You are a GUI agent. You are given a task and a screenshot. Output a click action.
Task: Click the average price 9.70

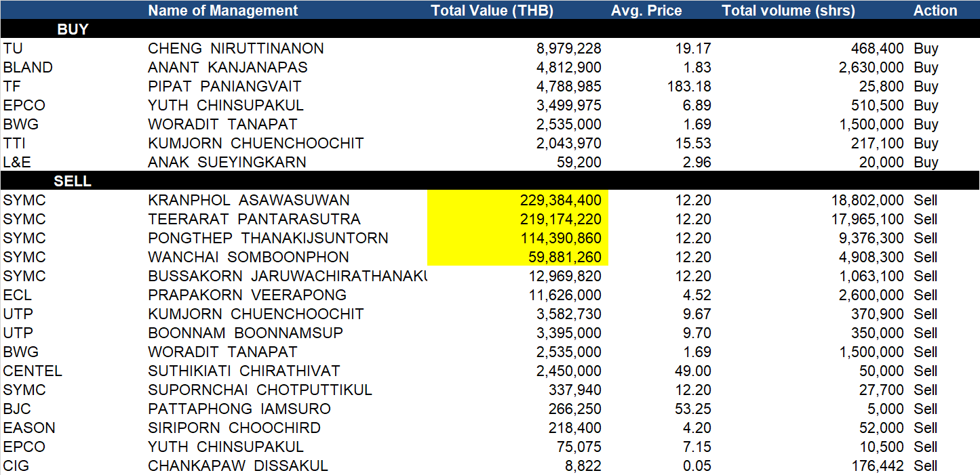(697, 333)
